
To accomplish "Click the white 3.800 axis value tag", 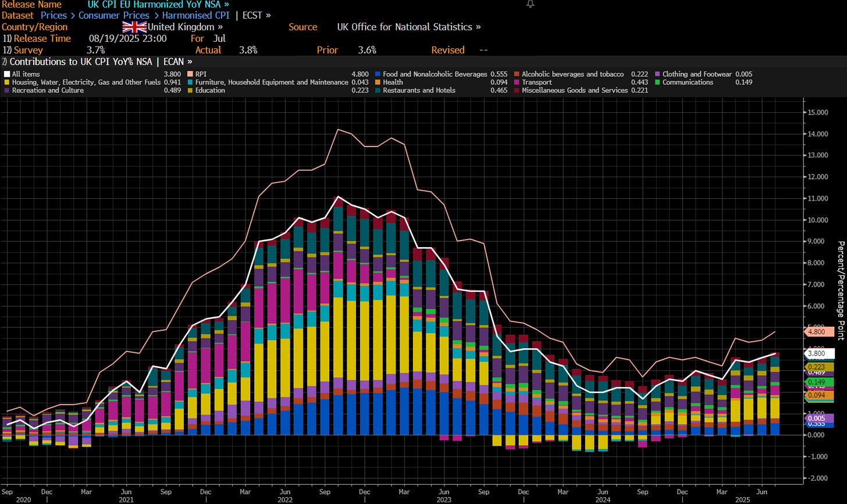I will pos(819,353).
